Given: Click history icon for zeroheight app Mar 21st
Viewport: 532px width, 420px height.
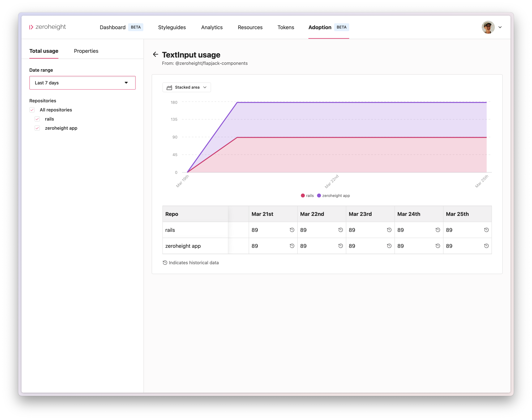Looking at the screenshot, I should [292, 246].
